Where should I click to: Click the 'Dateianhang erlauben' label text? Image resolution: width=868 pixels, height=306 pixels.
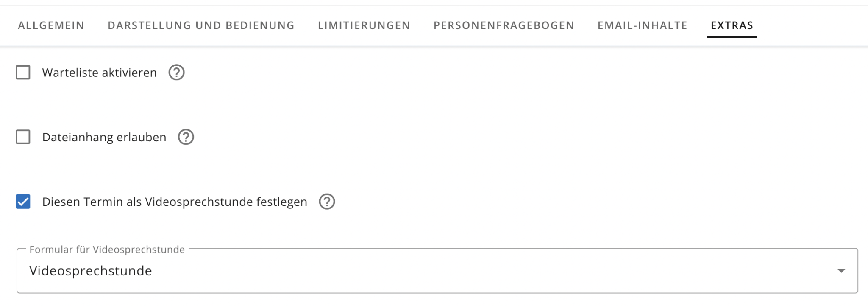coord(104,137)
